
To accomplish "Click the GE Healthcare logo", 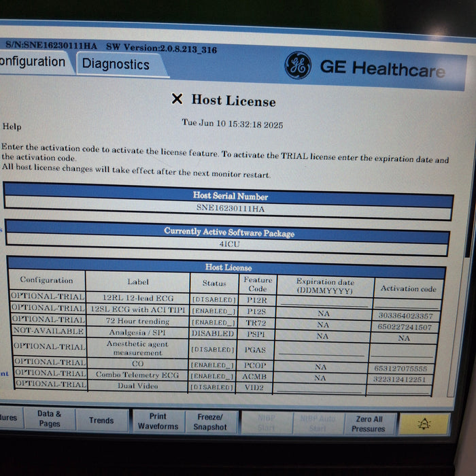I will 298,65.
